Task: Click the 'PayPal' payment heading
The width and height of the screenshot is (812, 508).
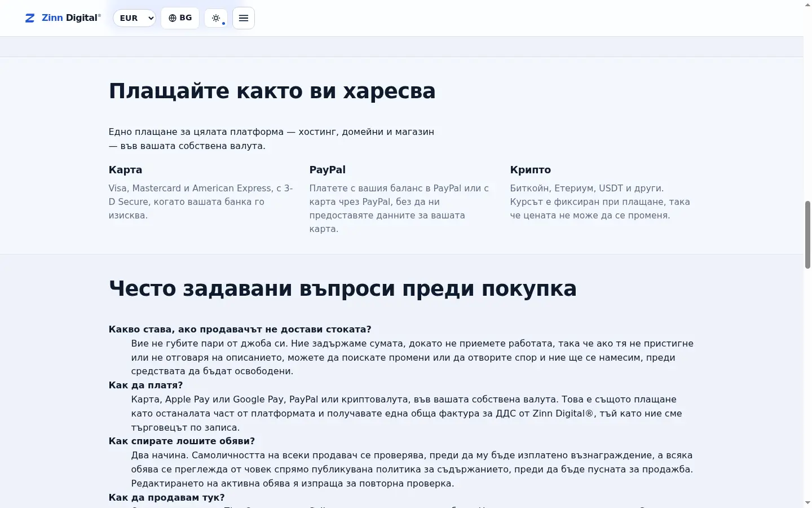Action: click(x=327, y=170)
